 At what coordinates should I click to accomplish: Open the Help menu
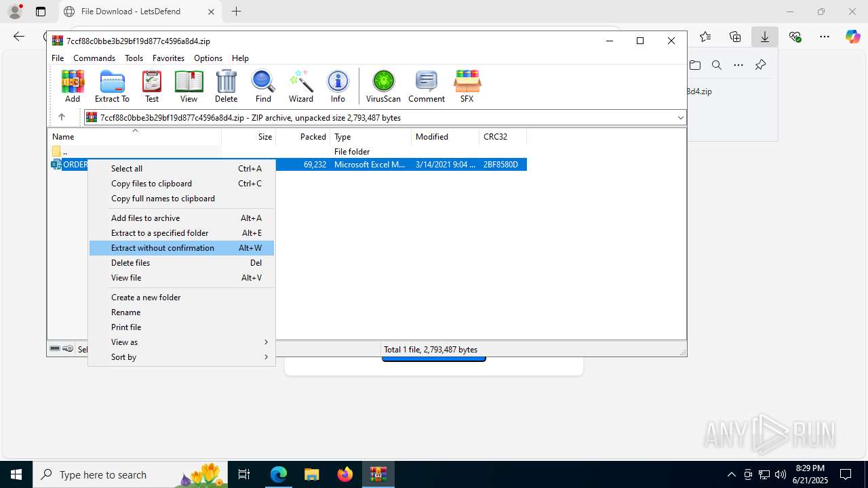(240, 58)
